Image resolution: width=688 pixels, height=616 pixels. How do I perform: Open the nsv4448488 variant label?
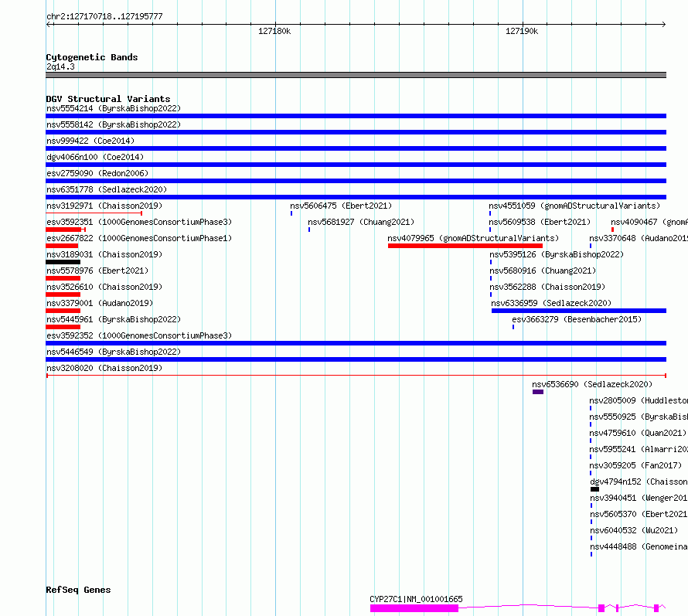point(639,546)
